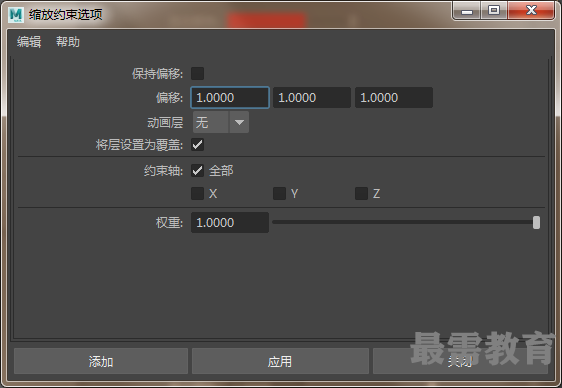
Task: Toggle the 全部 constraint axes checkbox
Action: tap(197, 171)
